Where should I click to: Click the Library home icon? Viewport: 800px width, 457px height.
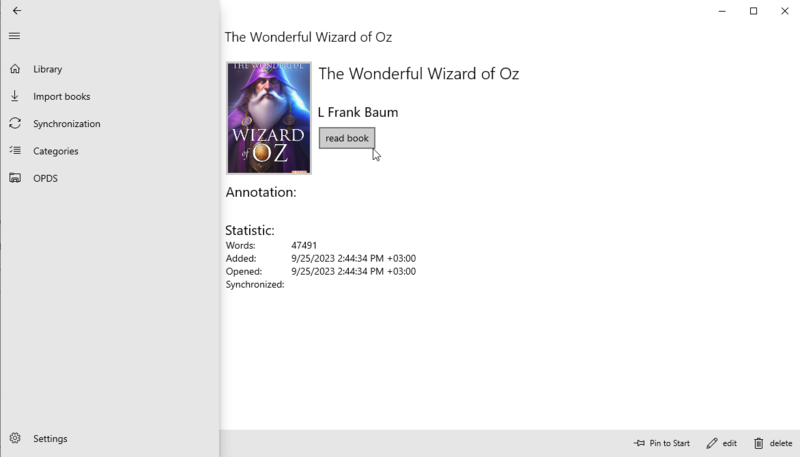click(15, 68)
